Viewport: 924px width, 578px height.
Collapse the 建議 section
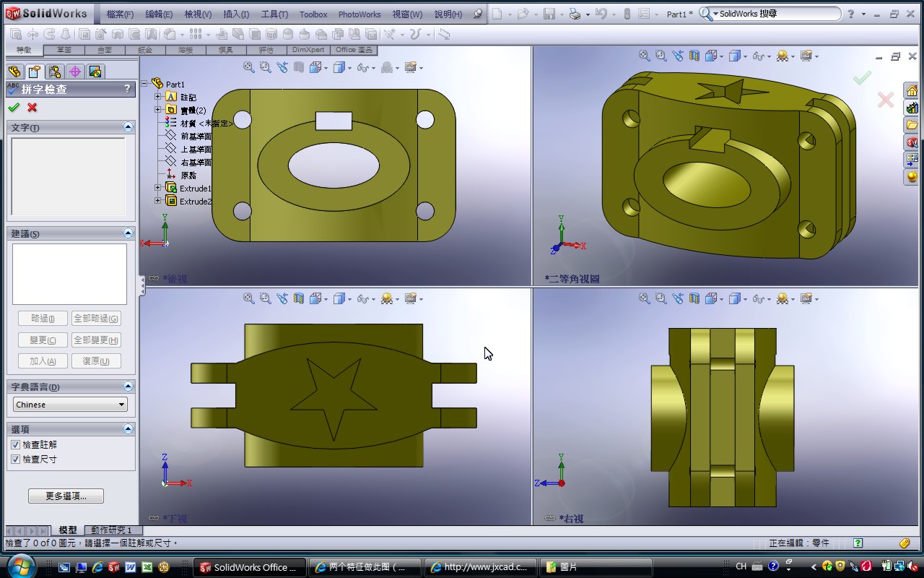(x=128, y=233)
